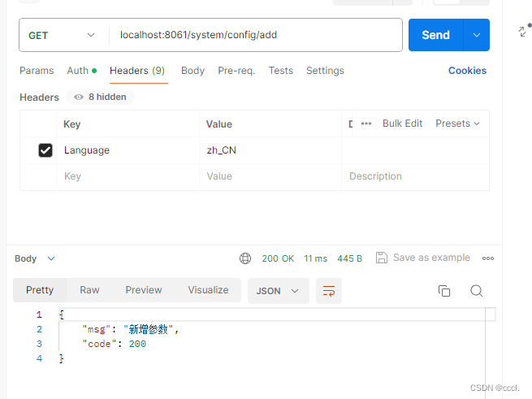Expand the response Body dropdown
This screenshot has width=532, height=399.
coord(35,258)
